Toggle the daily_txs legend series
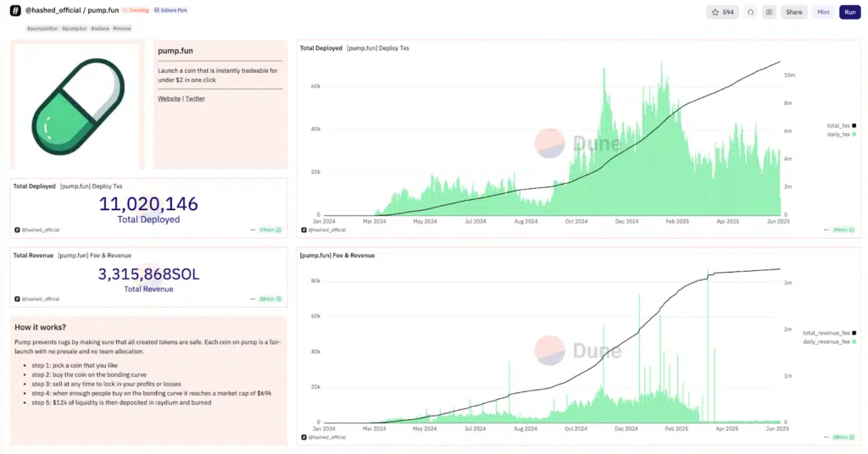Viewport: 868px width, 454px height. pyautogui.click(x=842, y=135)
